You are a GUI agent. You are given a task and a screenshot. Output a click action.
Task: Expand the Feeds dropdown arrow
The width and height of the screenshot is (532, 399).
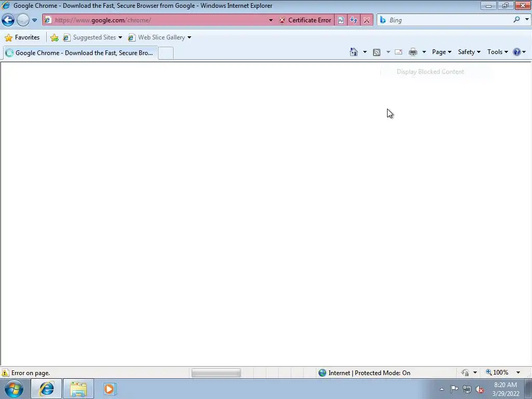click(388, 52)
